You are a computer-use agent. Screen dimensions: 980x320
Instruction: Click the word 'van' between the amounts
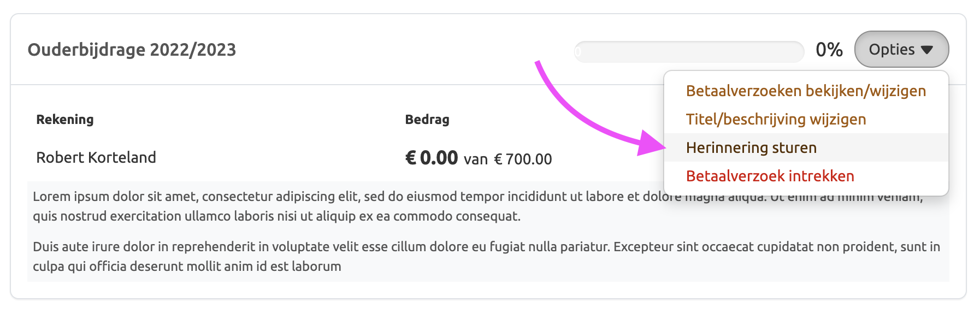(x=475, y=159)
